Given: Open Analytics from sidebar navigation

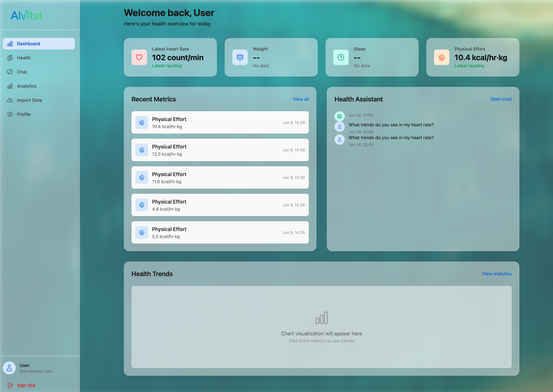Looking at the screenshot, I should click(x=26, y=86).
